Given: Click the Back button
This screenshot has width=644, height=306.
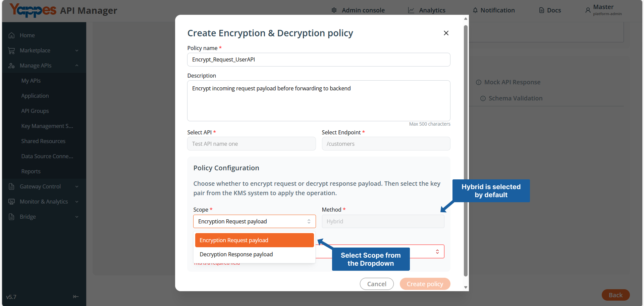Looking at the screenshot, I should [x=615, y=295].
